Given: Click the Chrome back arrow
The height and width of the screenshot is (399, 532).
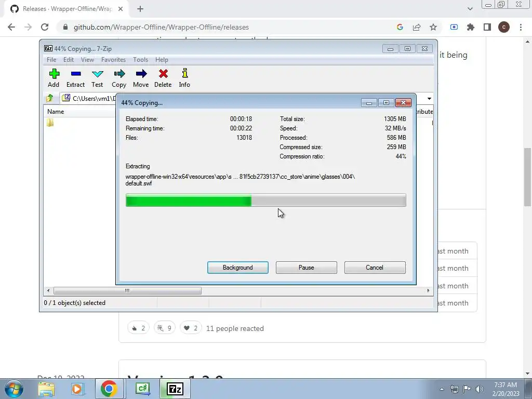Looking at the screenshot, I should point(11,27).
